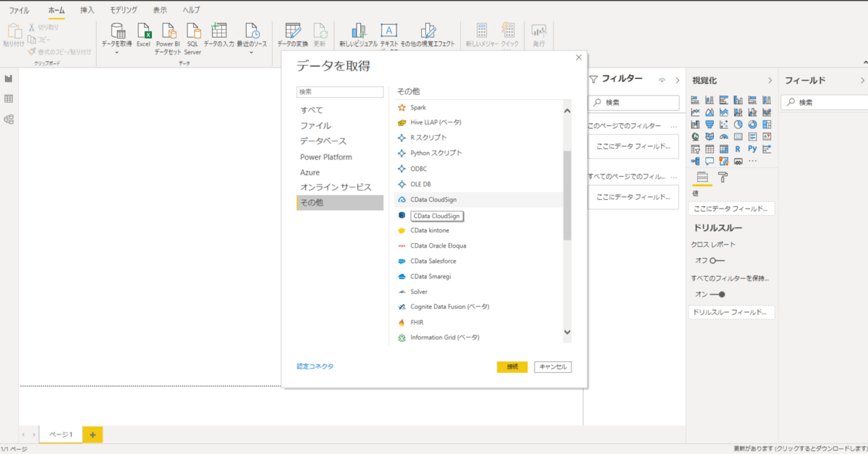Click the テキスト ボックス (Text box) ribbon icon
The width and height of the screenshot is (868, 454).
(389, 31)
